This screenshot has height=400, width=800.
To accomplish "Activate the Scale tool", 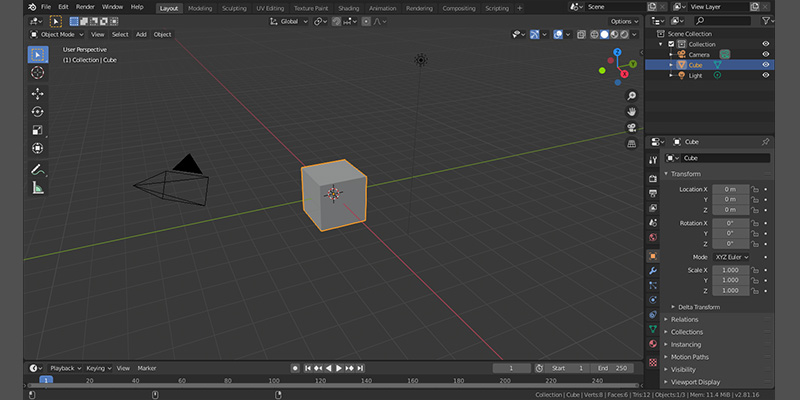I will [38, 130].
